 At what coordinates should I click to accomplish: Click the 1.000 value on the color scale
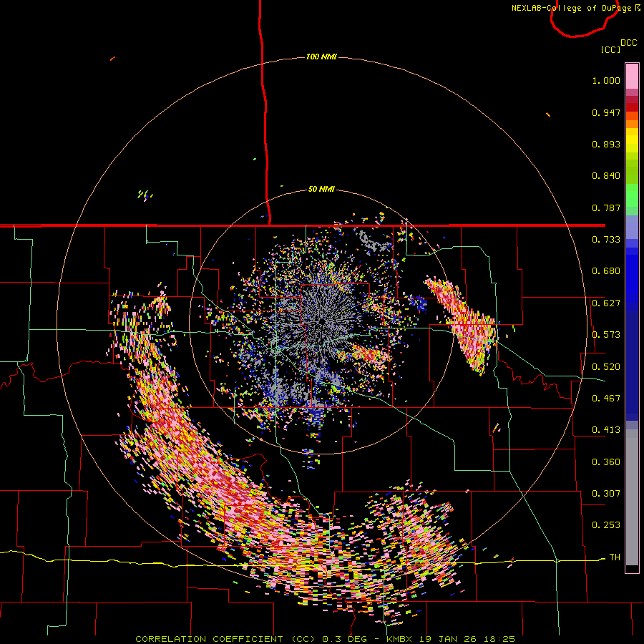(x=606, y=80)
